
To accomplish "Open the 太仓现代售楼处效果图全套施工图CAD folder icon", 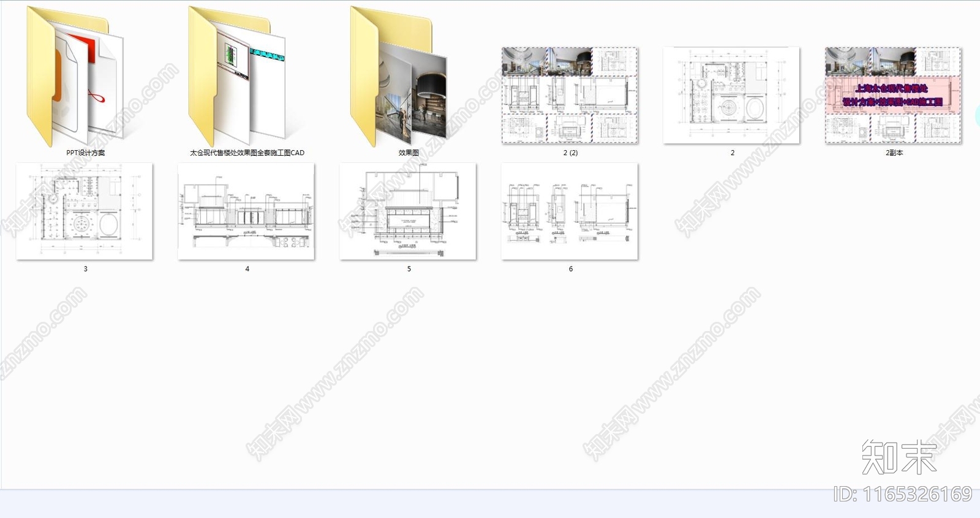I will click(x=238, y=77).
